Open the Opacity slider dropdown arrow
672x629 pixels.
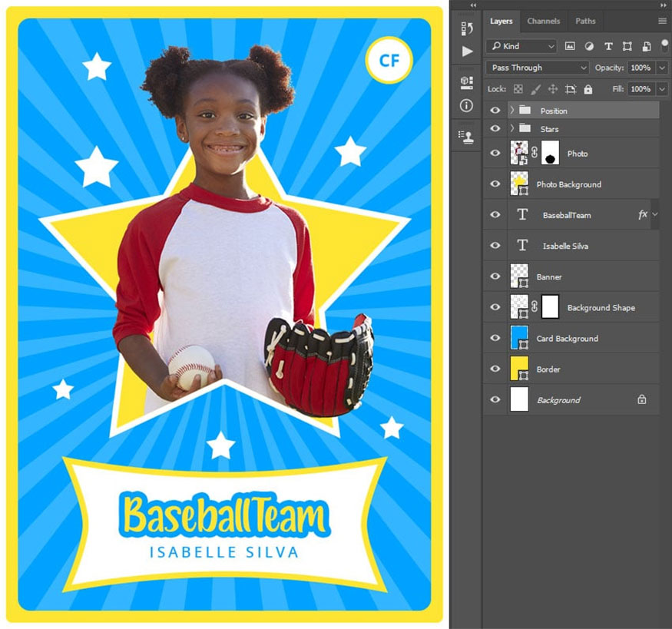662,68
